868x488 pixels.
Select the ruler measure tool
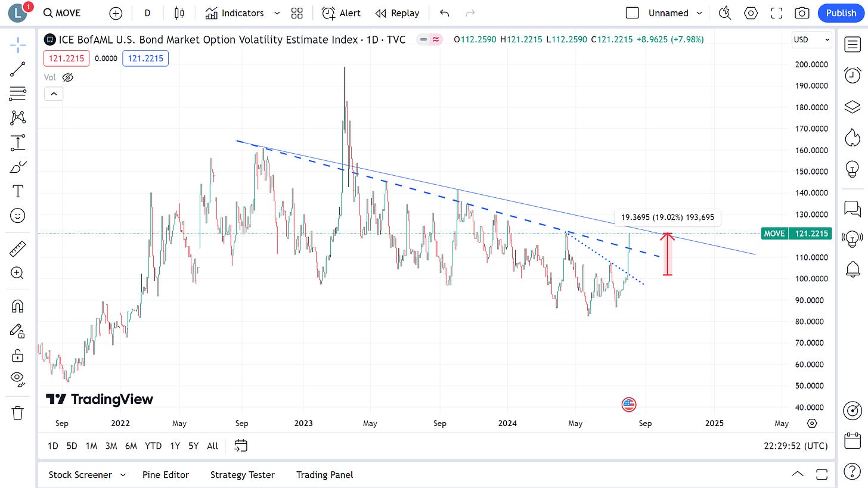[x=18, y=248]
